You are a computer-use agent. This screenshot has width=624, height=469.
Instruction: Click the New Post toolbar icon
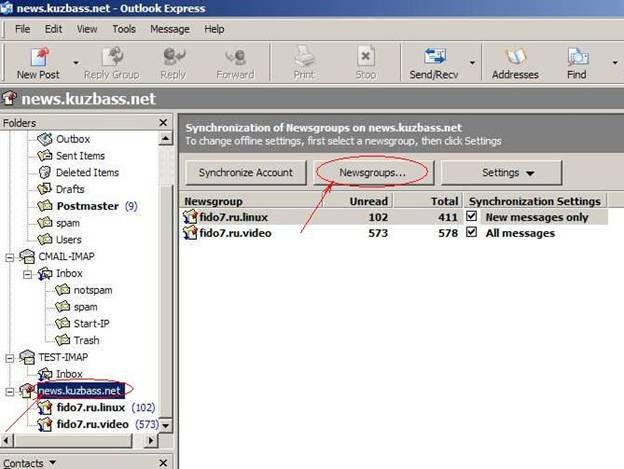[39, 56]
